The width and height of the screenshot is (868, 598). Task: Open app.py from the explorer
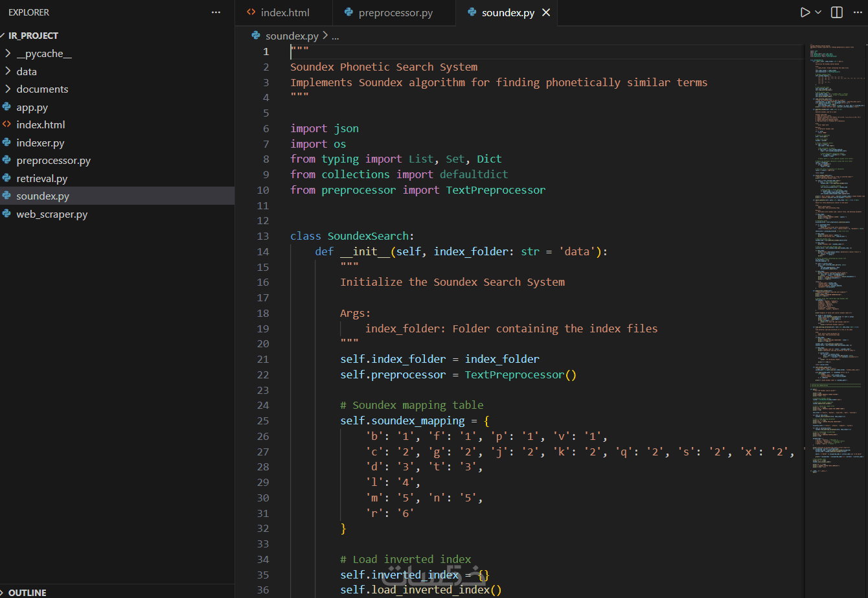tap(32, 108)
